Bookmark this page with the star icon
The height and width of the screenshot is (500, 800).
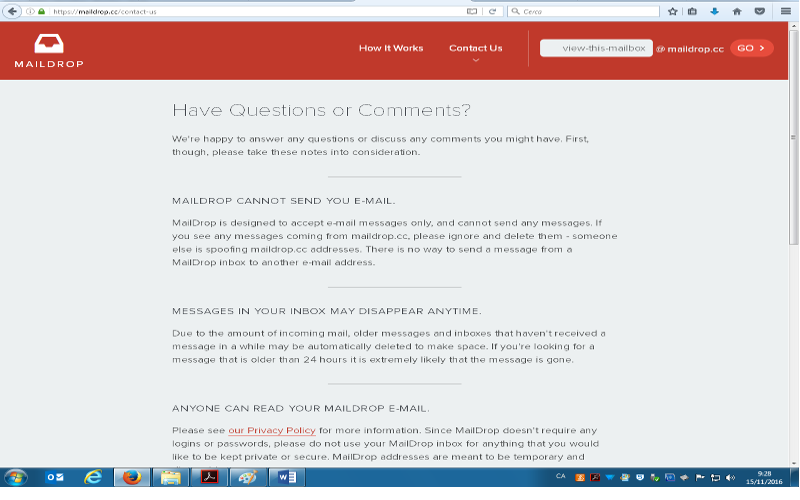click(673, 11)
